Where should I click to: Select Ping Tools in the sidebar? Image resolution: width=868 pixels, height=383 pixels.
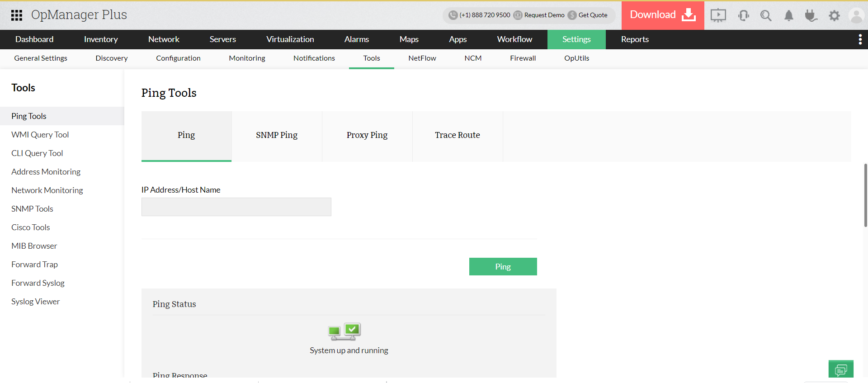[x=62, y=116]
